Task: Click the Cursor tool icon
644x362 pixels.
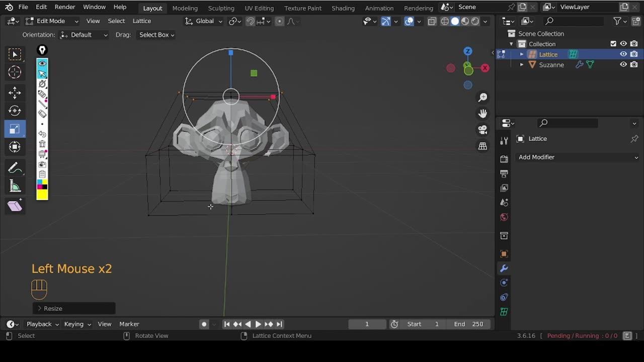Action: [x=15, y=72]
